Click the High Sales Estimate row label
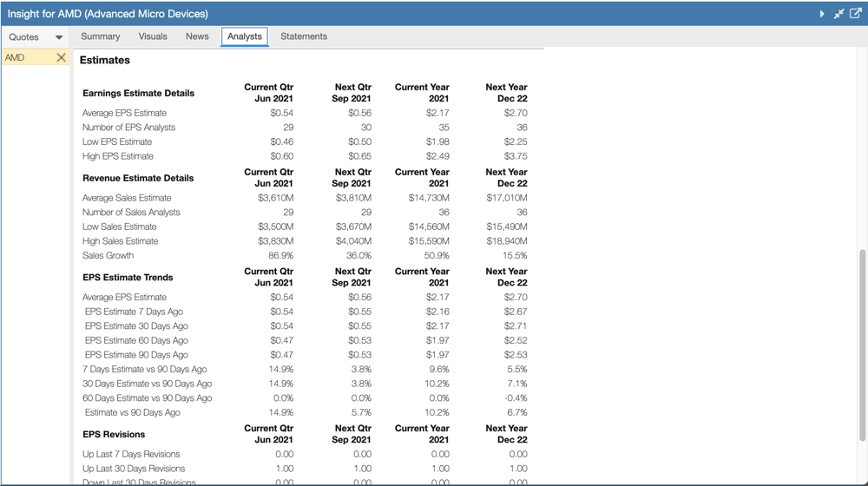The image size is (868, 486). coord(120,240)
